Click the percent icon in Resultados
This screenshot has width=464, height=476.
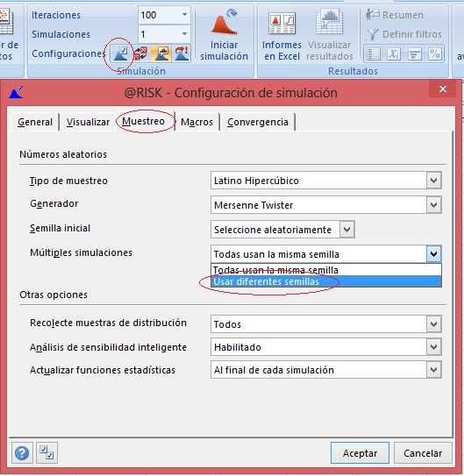tap(434, 54)
